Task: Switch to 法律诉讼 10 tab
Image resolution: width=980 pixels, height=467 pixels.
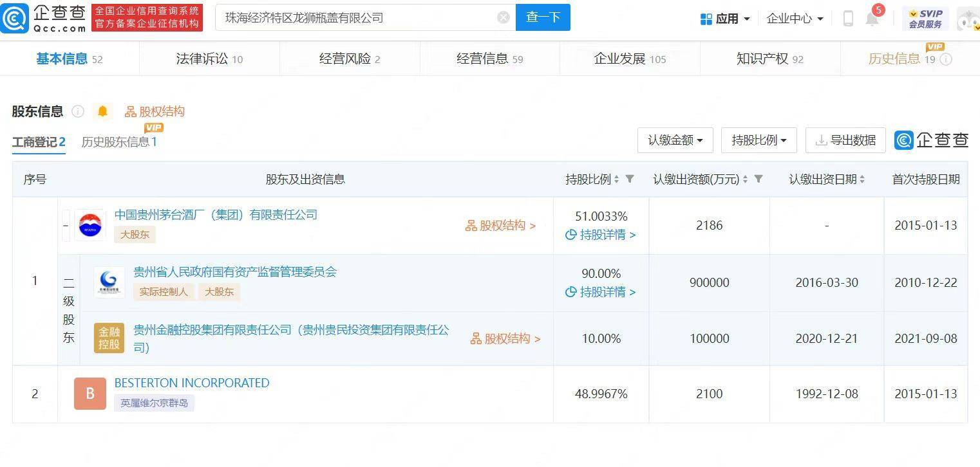Action: point(209,59)
